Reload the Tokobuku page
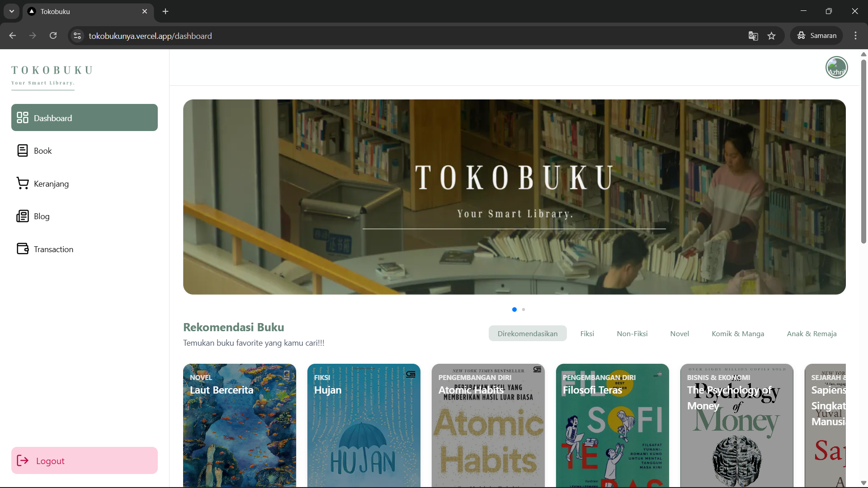This screenshot has height=488, width=868. 53,35
